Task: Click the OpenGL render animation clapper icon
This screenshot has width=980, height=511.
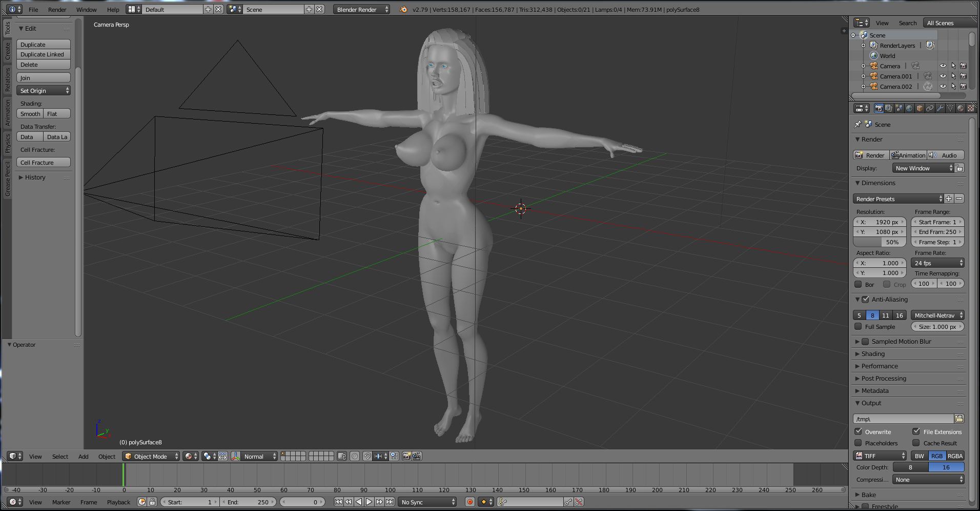Action: click(417, 456)
